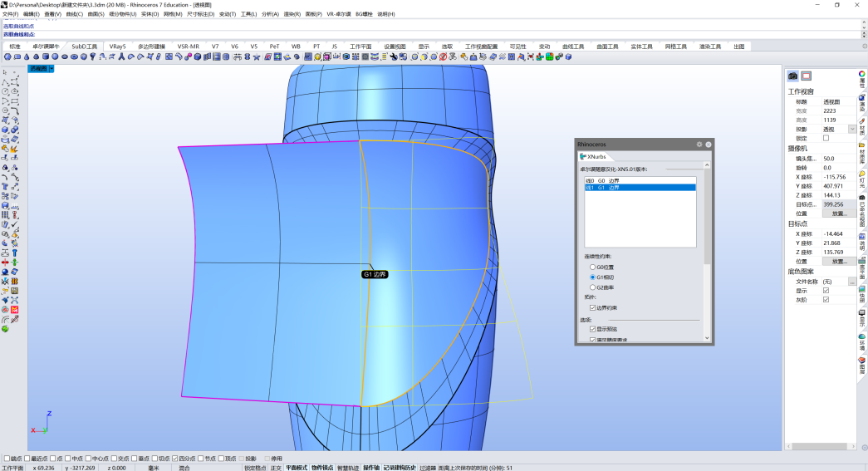Image resolution: width=868 pixels, height=471 pixels.
Task: Click the blue star icon in SubD toolbar
Action: (257, 56)
